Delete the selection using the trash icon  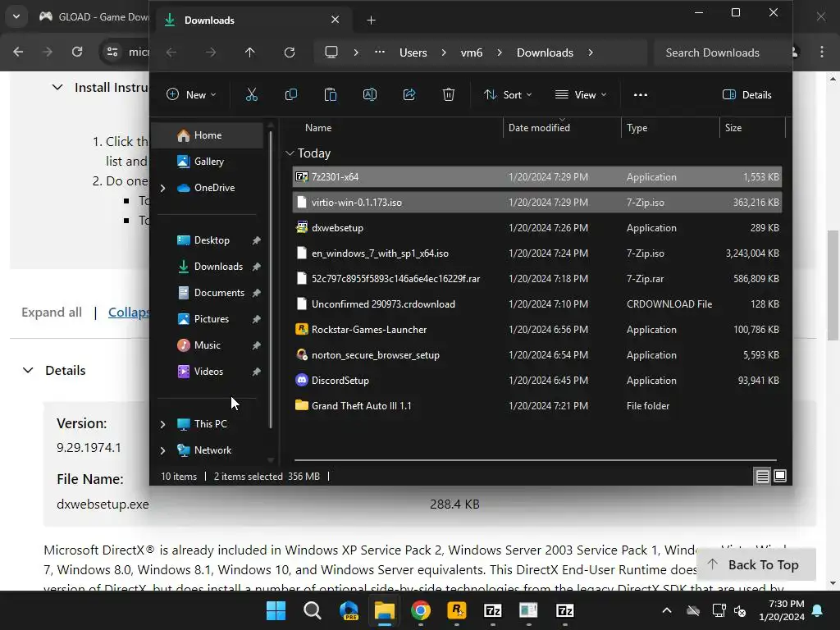449,95
